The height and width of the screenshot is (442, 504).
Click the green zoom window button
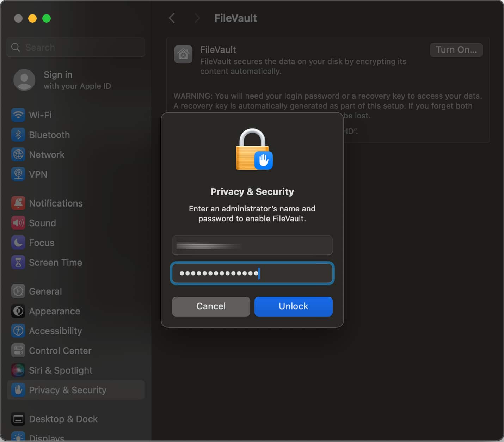[47, 18]
